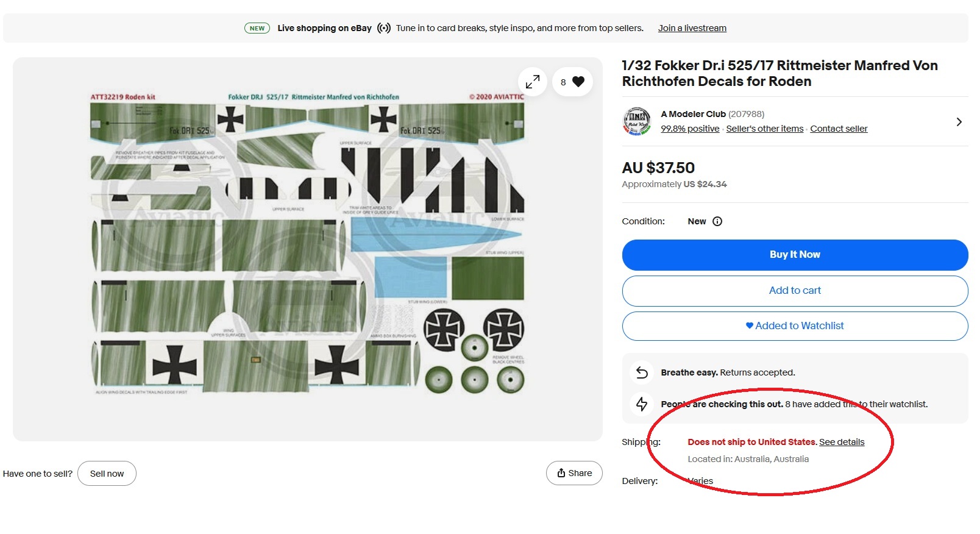The width and height of the screenshot is (980, 534).
Task: Expand the product image to fullscreen
Action: 532,82
